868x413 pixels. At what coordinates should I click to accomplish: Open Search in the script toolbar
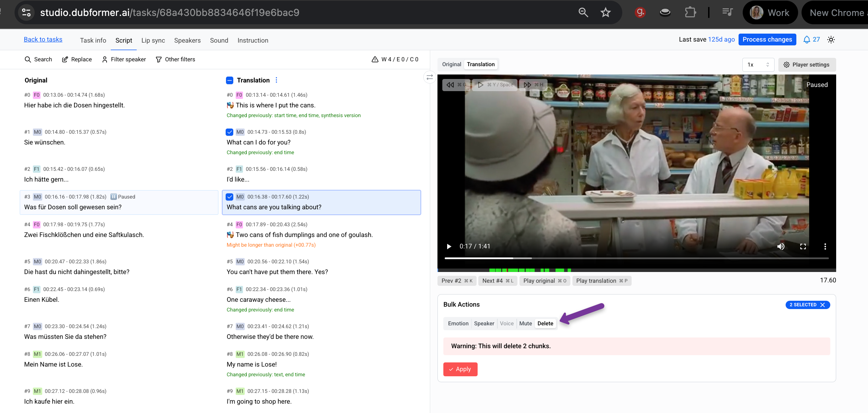[x=38, y=60]
